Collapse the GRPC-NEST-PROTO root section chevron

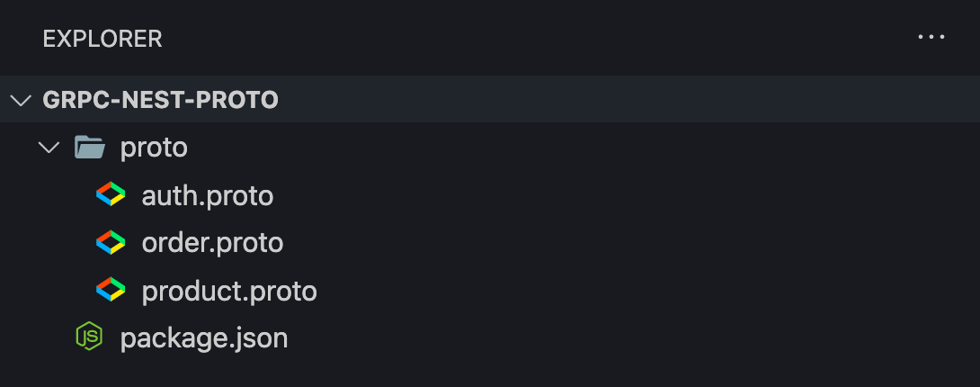tap(22, 100)
